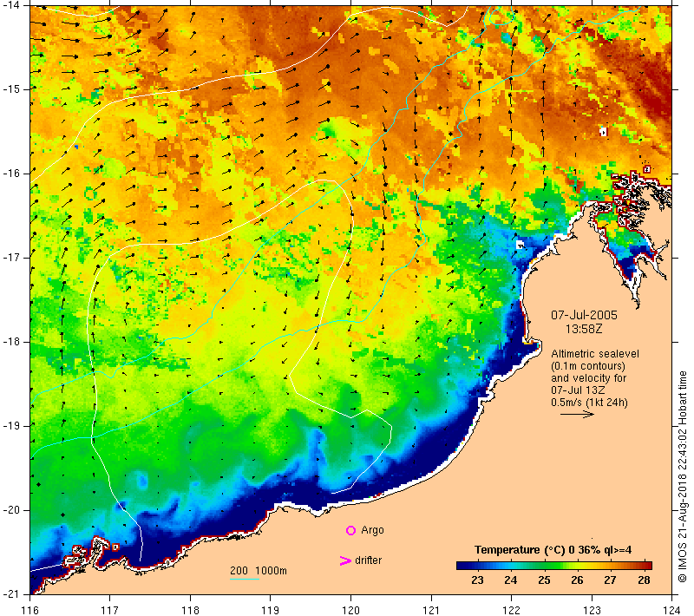This screenshot has width=694, height=616.
Task: Click the latitude axis label -19
Action: click(x=10, y=426)
